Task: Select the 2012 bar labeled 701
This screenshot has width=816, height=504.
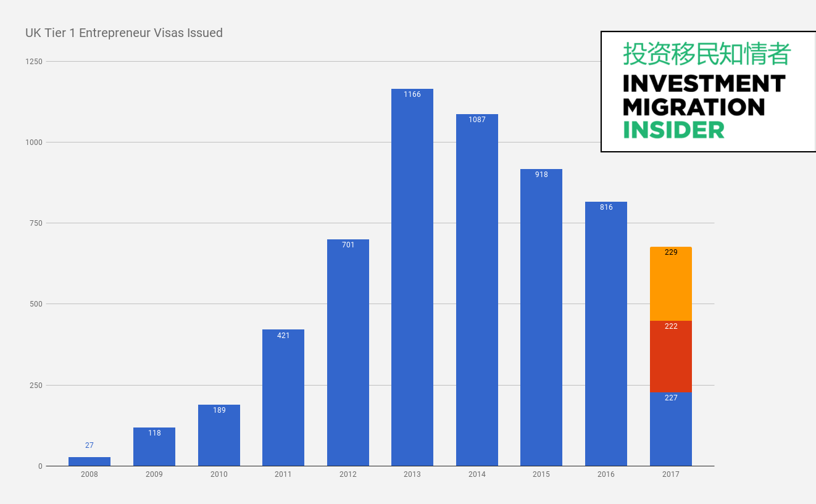Action: (x=348, y=352)
